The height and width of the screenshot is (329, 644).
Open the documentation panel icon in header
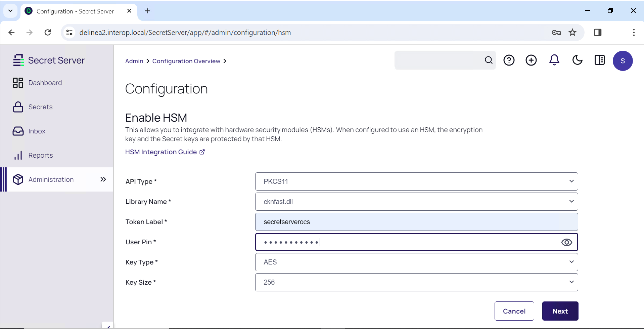pyautogui.click(x=600, y=60)
